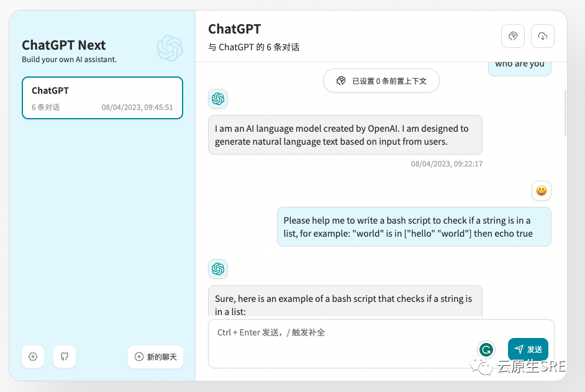Select the ChatGPT conversation in sidebar
This screenshot has width=585, height=392.
click(x=102, y=98)
